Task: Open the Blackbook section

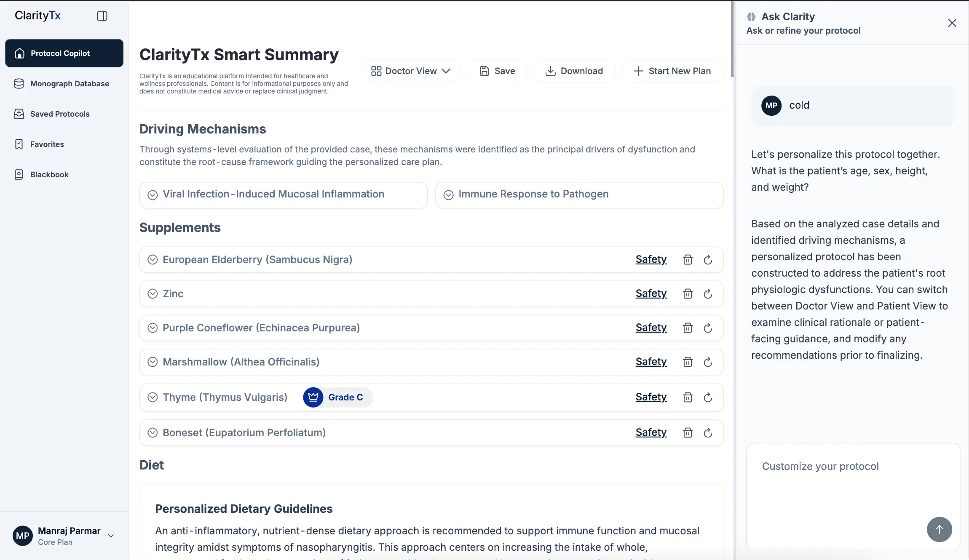Action: [x=49, y=174]
